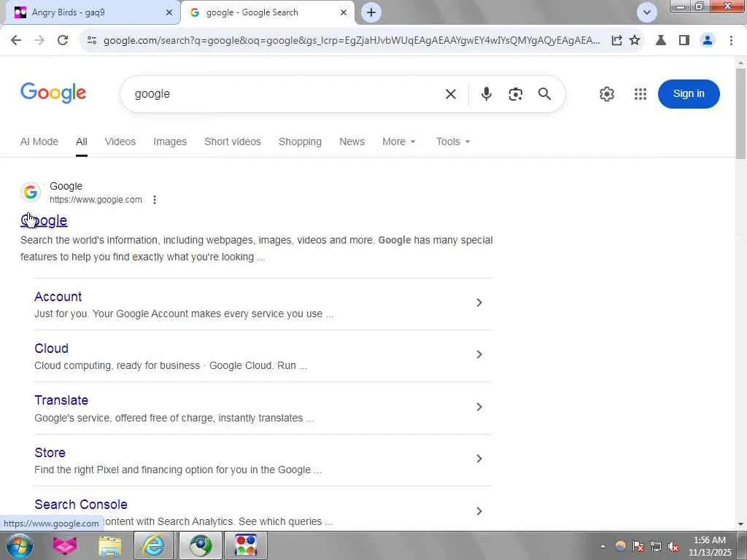The width and height of the screenshot is (747, 560).
Task: Switch to Videos results tab
Action: [x=120, y=142]
